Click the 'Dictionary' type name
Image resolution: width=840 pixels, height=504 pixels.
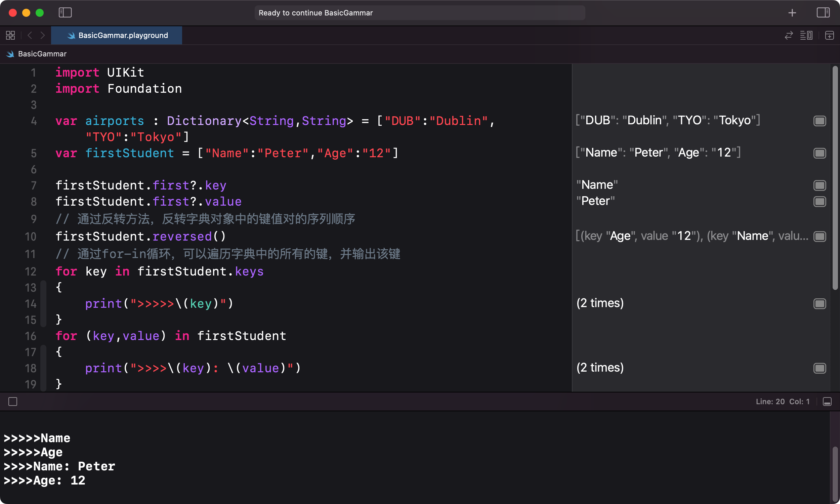pos(204,121)
